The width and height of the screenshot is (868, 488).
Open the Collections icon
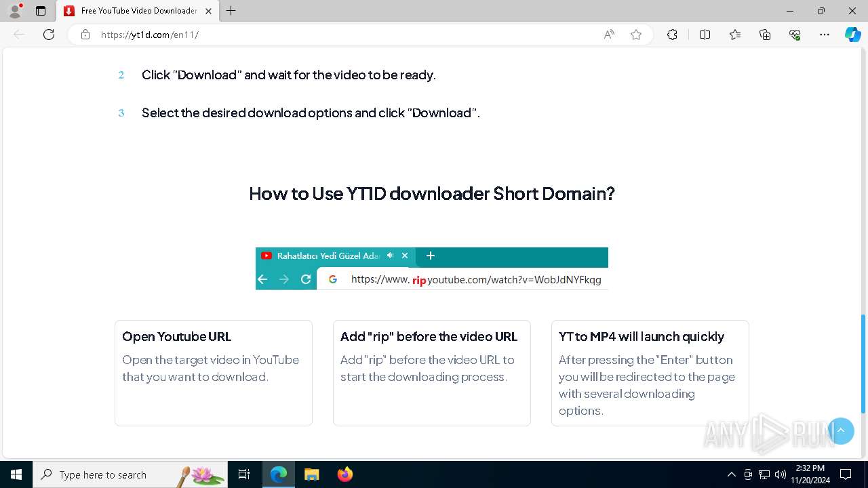(765, 35)
